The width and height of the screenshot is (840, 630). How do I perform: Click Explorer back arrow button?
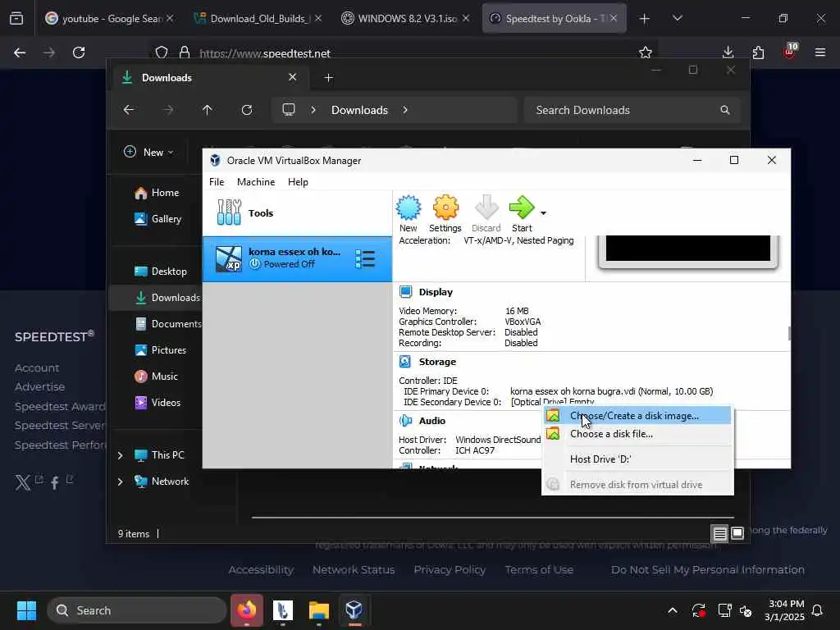(129, 110)
